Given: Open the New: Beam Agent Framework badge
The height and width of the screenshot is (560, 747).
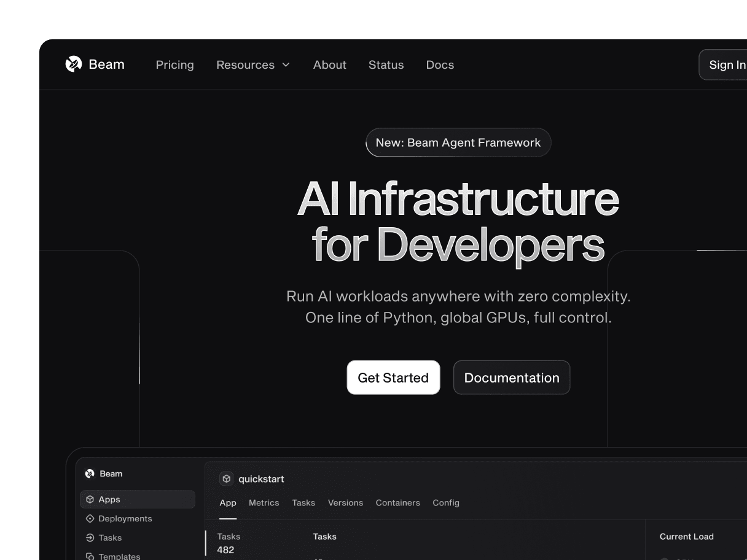Looking at the screenshot, I should click(x=458, y=143).
